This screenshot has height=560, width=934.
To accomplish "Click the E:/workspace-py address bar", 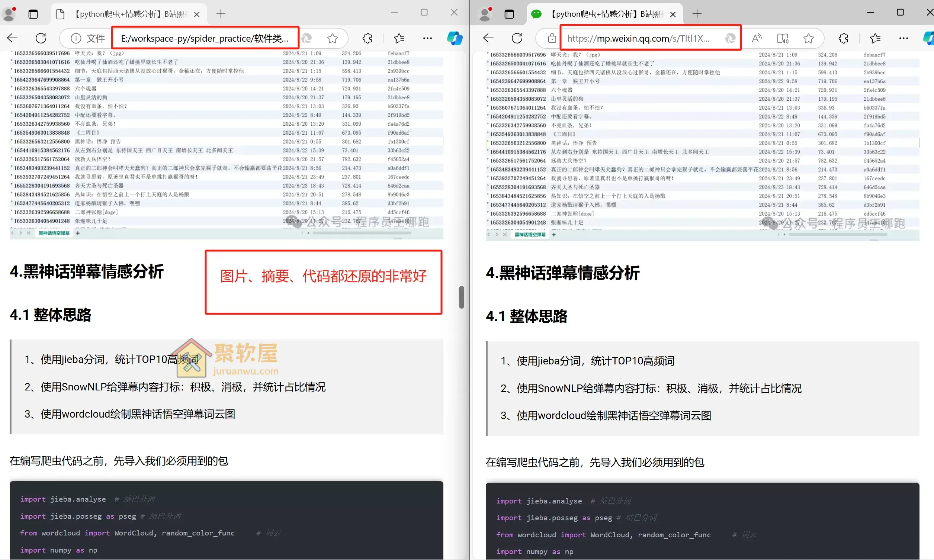I will [205, 38].
